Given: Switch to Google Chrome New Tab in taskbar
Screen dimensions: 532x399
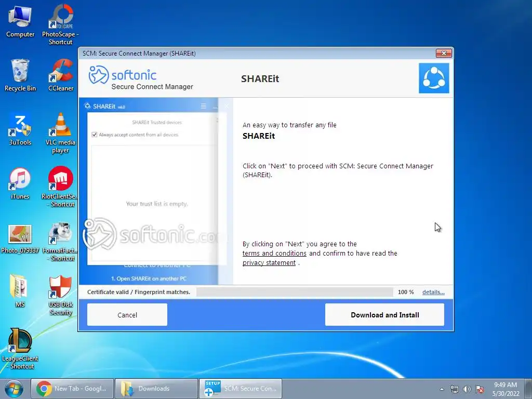Looking at the screenshot, I should pyautogui.click(x=72, y=389).
